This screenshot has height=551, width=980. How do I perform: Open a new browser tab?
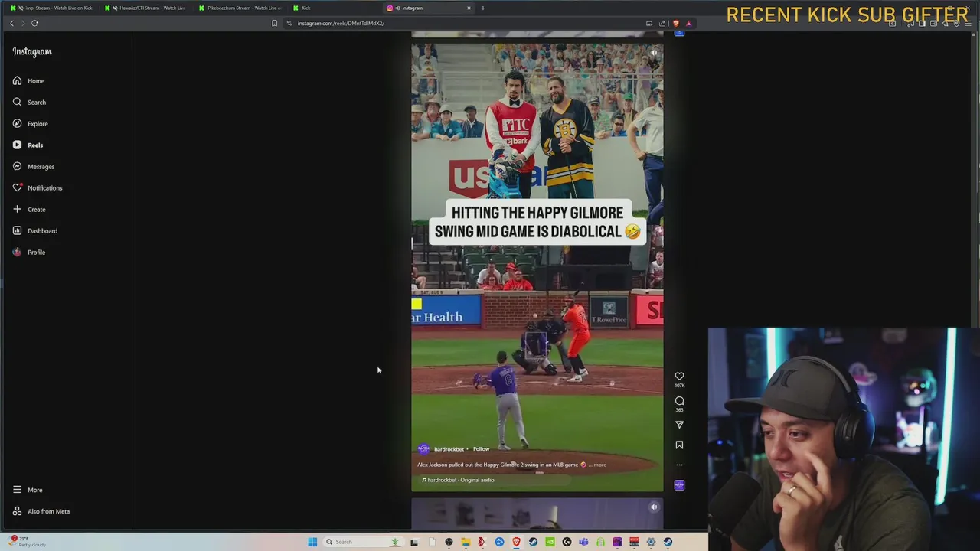tap(482, 8)
